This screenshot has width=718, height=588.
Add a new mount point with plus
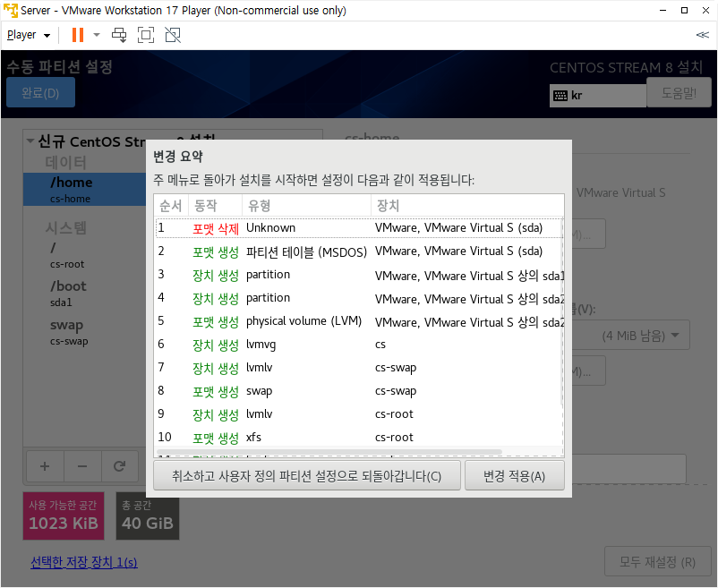45,466
